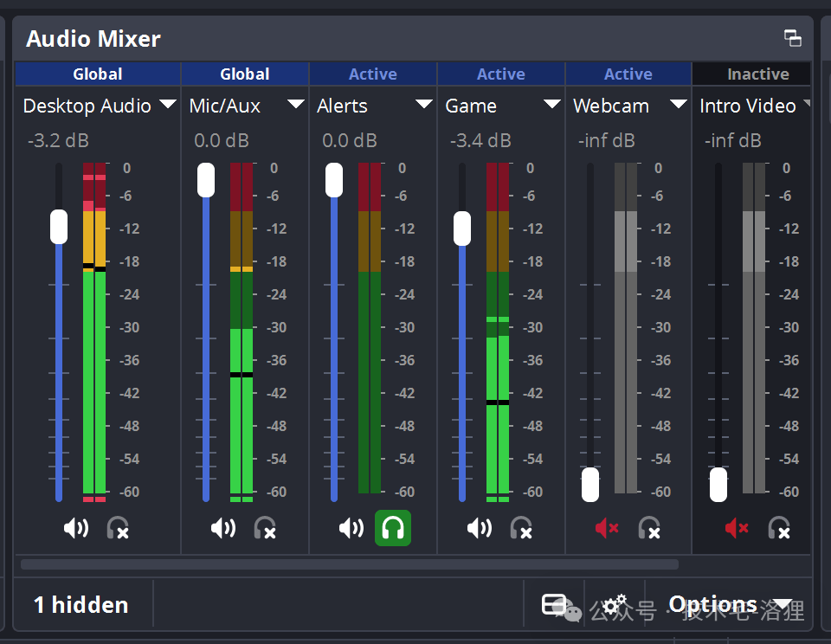831x644 pixels.
Task: Pop out the Audio Mixer dock
Action: 792,38
